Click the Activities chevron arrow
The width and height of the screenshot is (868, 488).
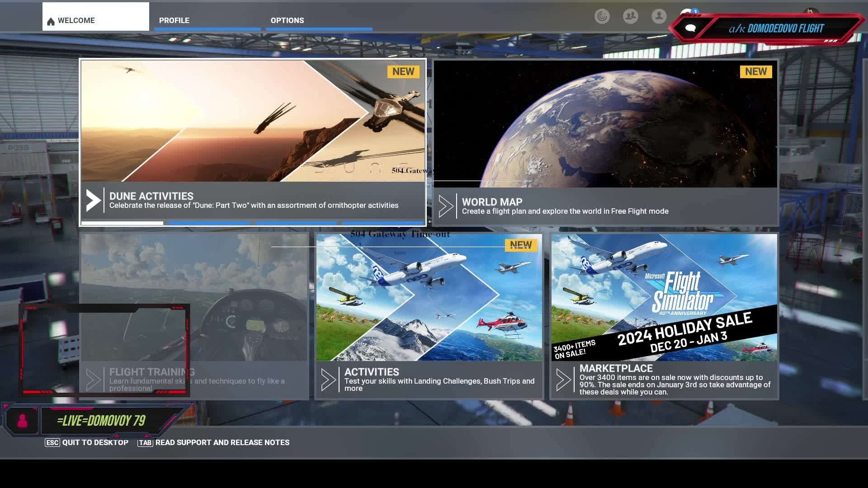coord(328,380)
